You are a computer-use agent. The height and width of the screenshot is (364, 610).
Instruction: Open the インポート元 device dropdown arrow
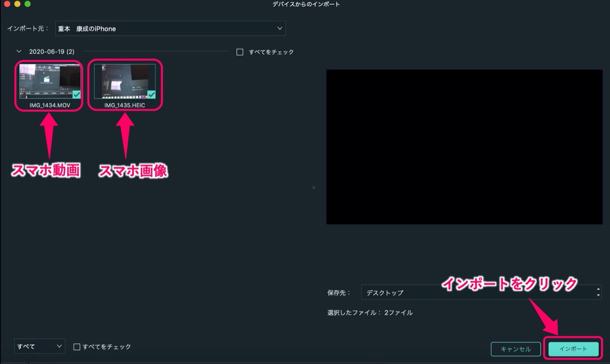pos(280,28)
